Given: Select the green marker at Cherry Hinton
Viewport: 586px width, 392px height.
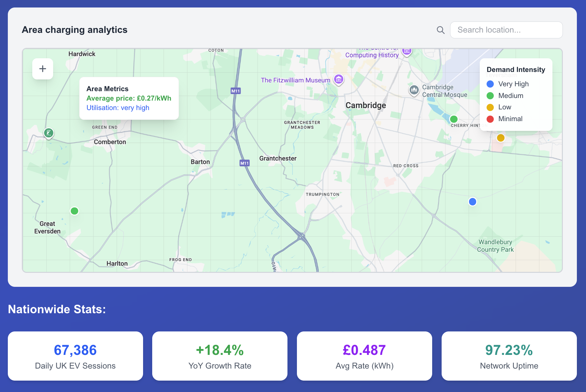Looking at the screenshot, I should click(454, 119).
